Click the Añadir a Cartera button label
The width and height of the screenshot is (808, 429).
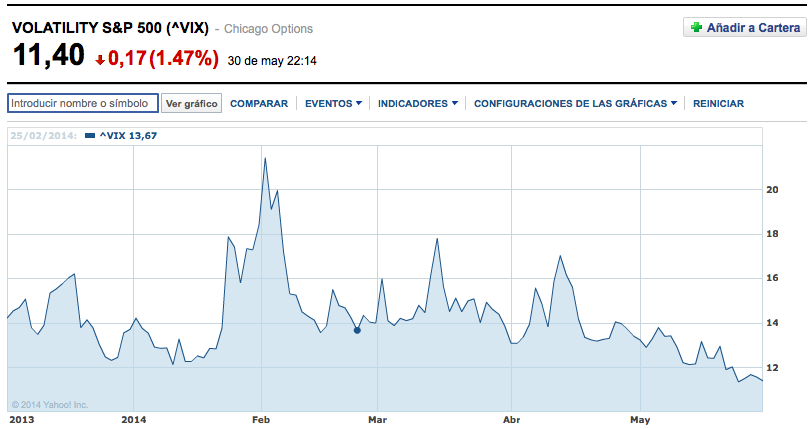click(x=753, y=28)
